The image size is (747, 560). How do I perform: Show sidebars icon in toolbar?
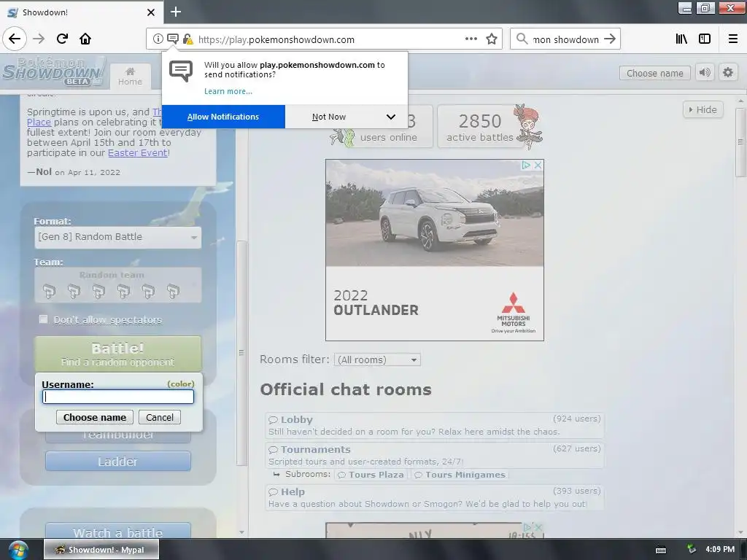click(x=705, y=39)
